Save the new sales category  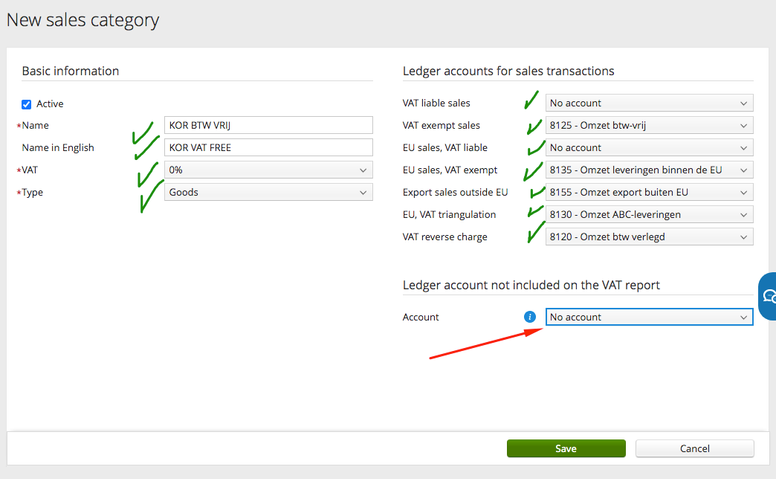(x=566, y=449)
